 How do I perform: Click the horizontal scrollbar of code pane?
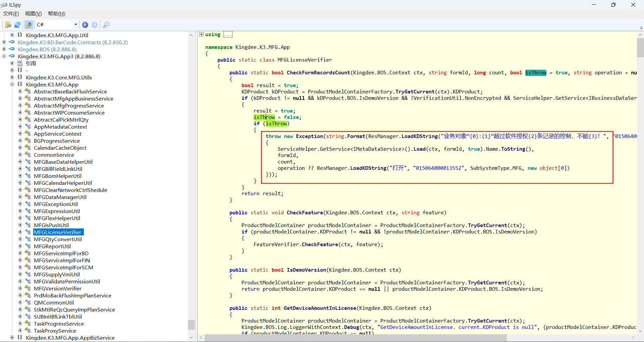356,338
